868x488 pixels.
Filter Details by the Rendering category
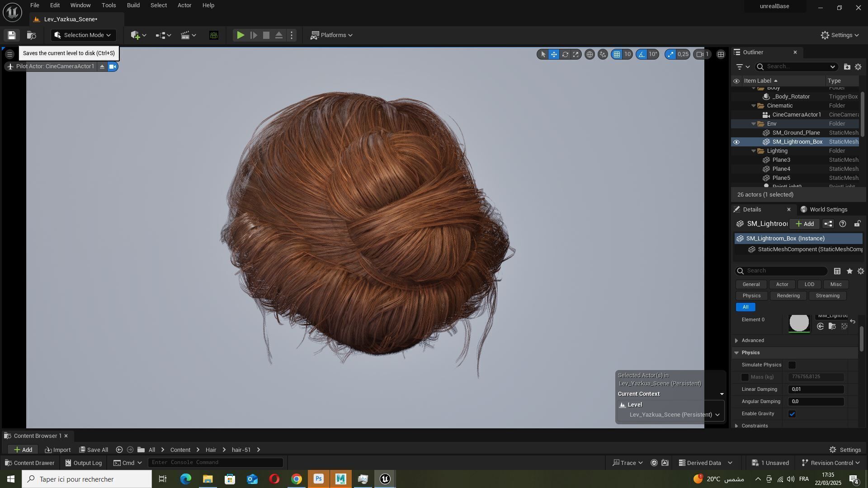click(x=788, y=296)
